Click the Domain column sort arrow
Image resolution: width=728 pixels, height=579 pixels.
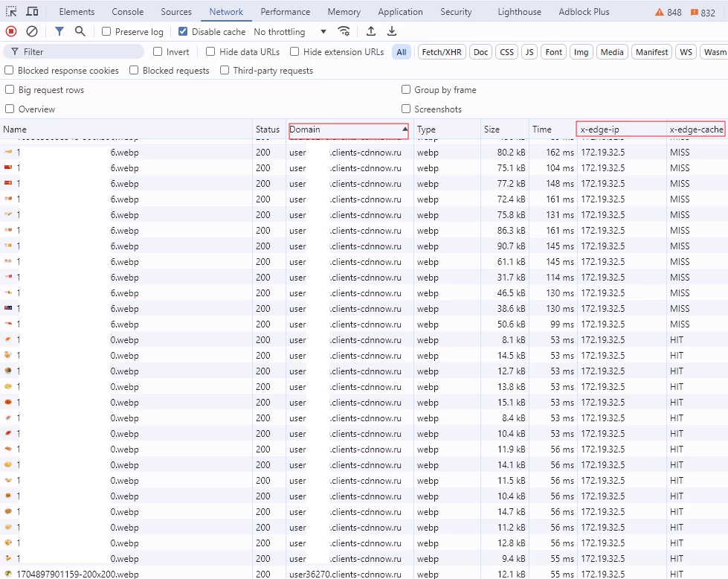click(405, 129)
